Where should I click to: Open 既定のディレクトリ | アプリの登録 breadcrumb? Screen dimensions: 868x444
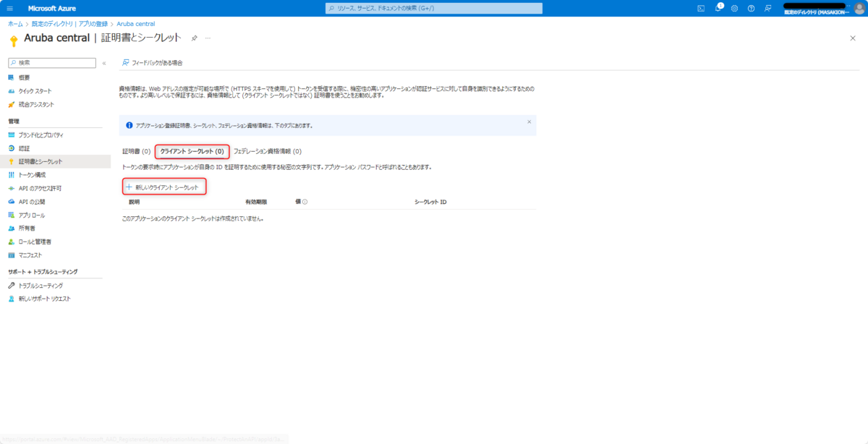(x=69, y=24)
